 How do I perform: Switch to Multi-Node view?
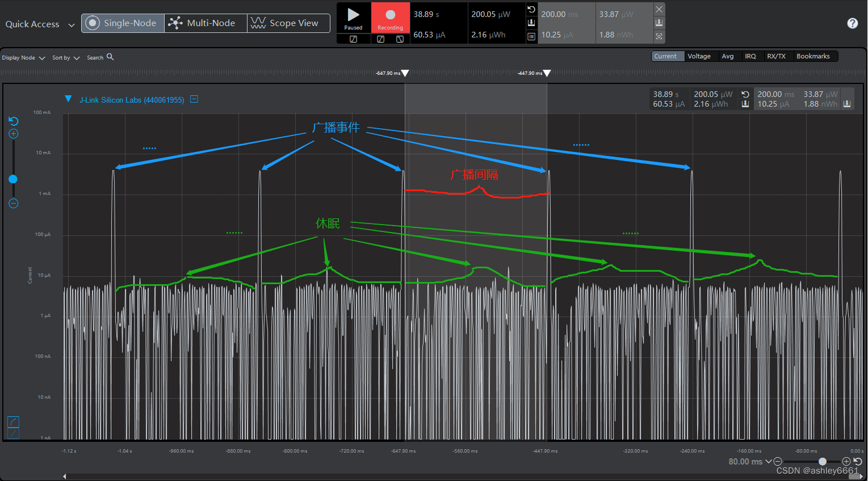[x=206, y=23]
